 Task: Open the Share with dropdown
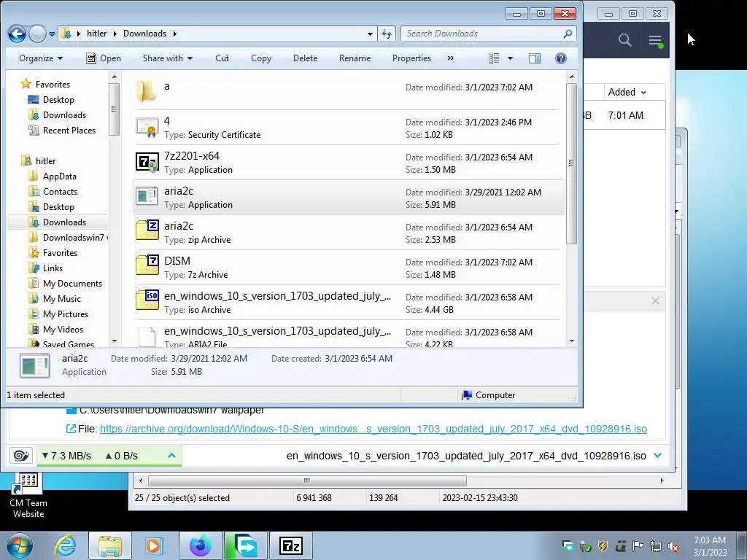(x=168, y=58)
